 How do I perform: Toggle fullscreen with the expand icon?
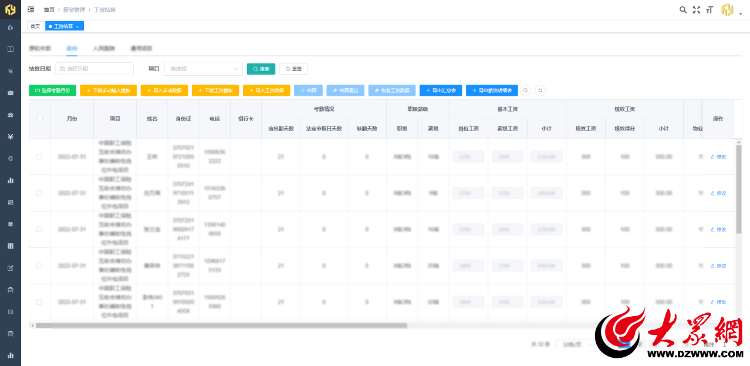click(x=696, y=10)
